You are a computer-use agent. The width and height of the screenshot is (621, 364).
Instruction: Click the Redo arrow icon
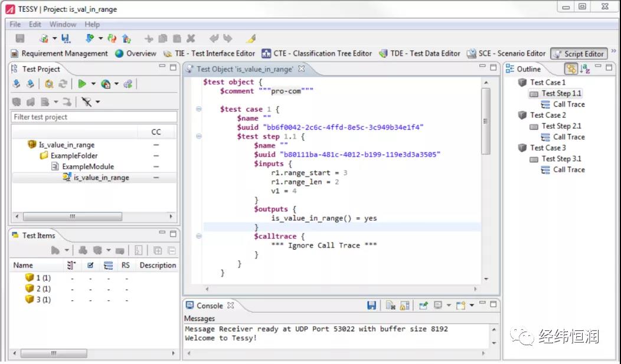228,38
